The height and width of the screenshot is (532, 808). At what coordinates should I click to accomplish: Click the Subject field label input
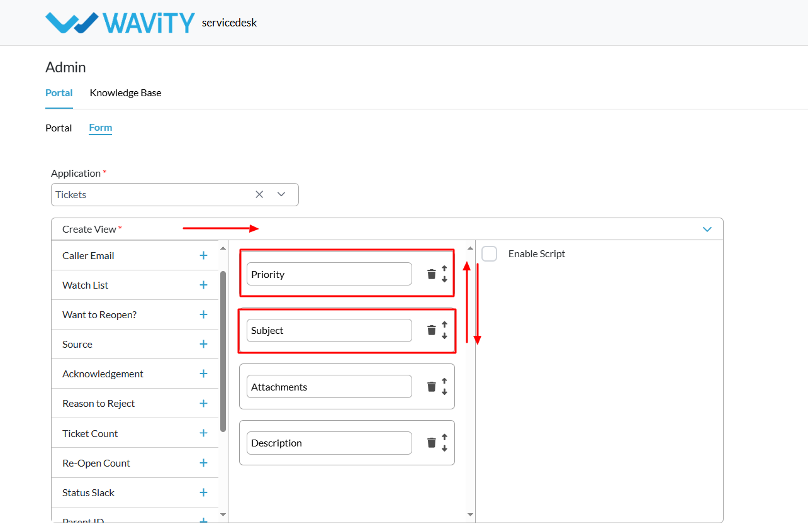[329, 330]
